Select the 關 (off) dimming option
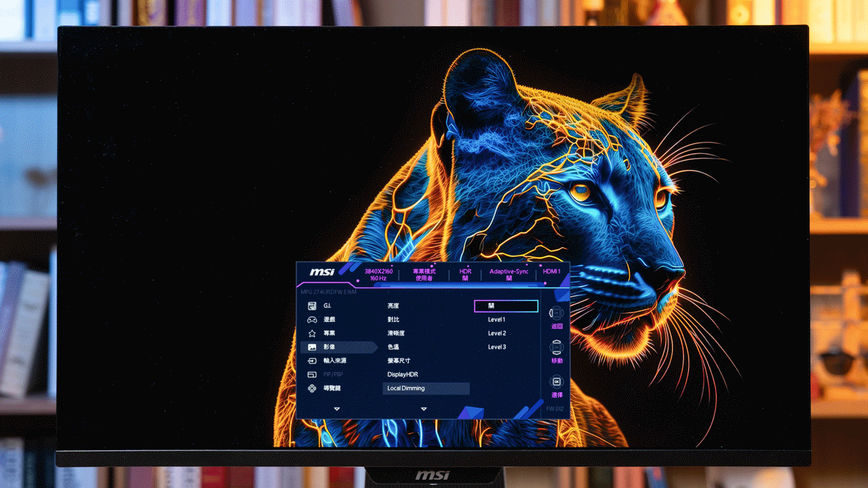868x488 pixels. tap(506, 306)
